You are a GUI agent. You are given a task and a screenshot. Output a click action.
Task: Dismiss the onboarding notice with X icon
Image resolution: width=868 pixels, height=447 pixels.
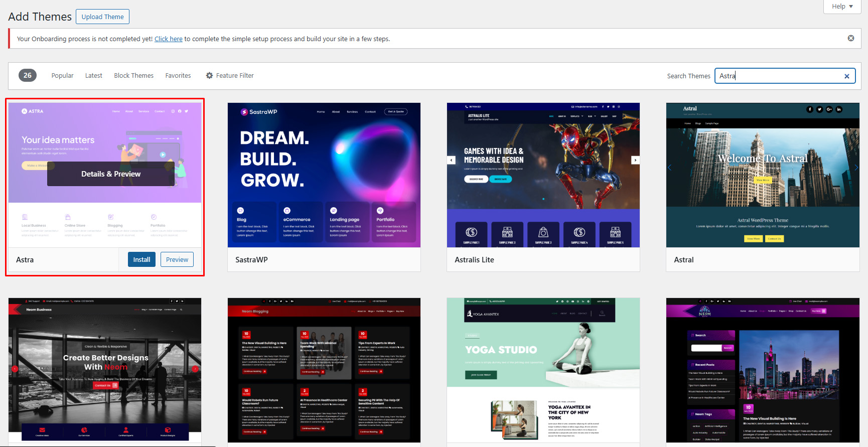point(851,38)
